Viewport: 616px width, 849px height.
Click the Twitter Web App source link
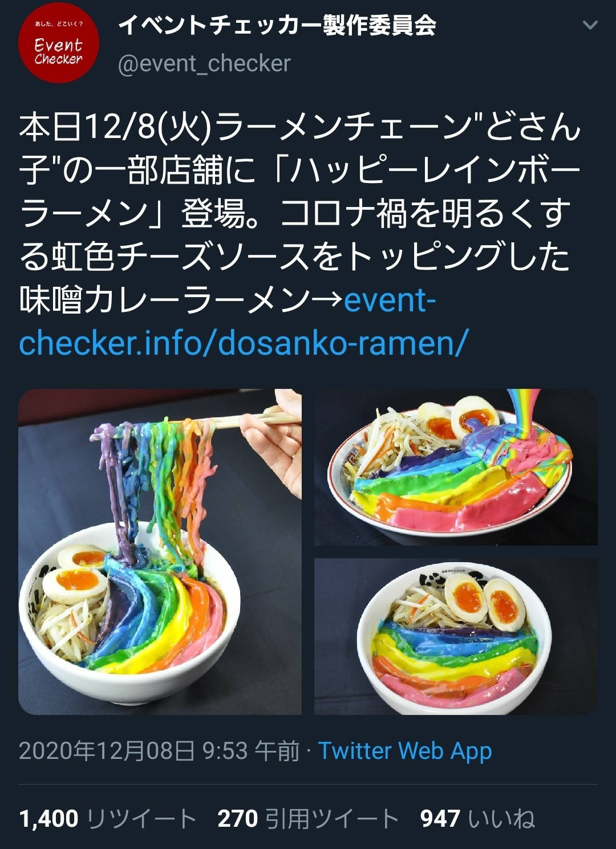(x=405, y=751)
